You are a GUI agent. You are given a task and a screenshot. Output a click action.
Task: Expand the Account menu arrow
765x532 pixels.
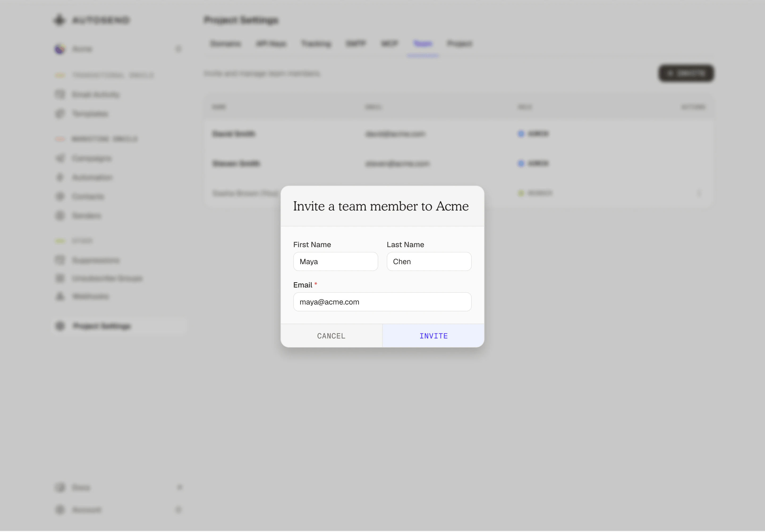(x=178, y=509)
